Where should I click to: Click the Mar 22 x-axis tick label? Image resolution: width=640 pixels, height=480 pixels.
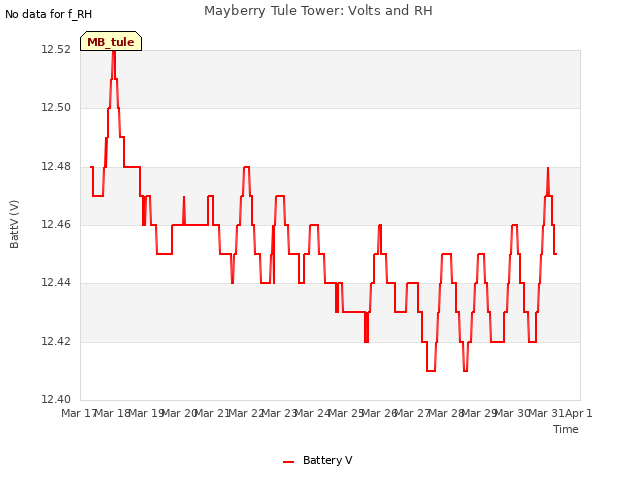(x=247, y=413)
